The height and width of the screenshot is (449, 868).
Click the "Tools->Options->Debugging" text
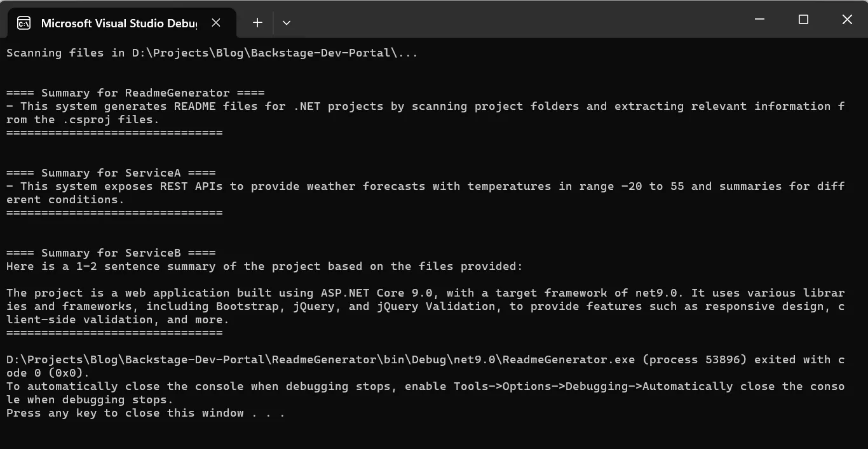[566, 386]
